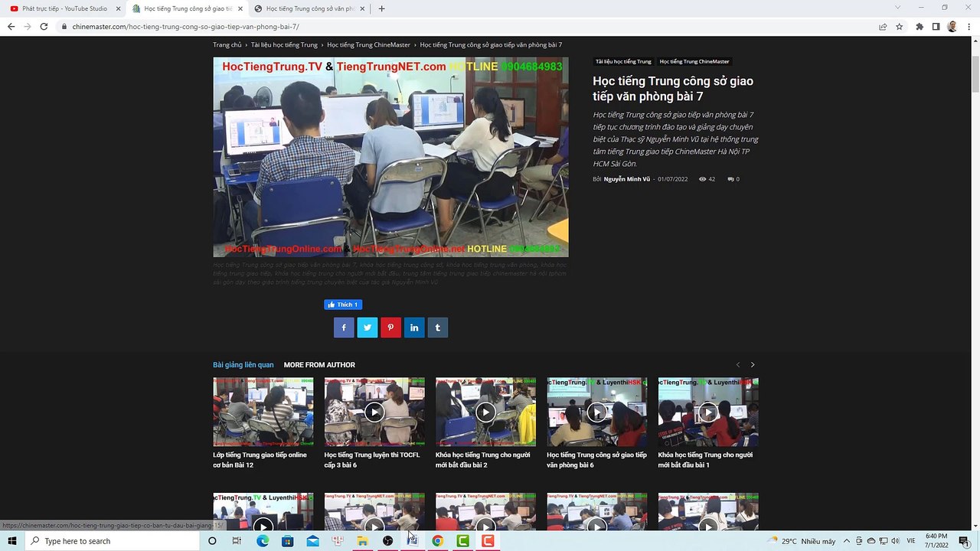Click the share page icon in address bar
Viewport: 980px width, 551px height.
click(883, 26)
